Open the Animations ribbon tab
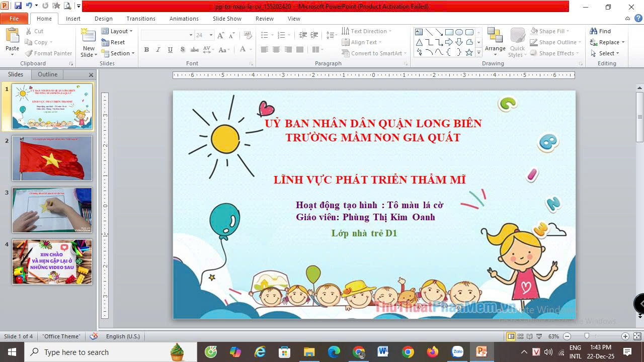The height and width of the screenshot is (362, 644). point(184,19)
